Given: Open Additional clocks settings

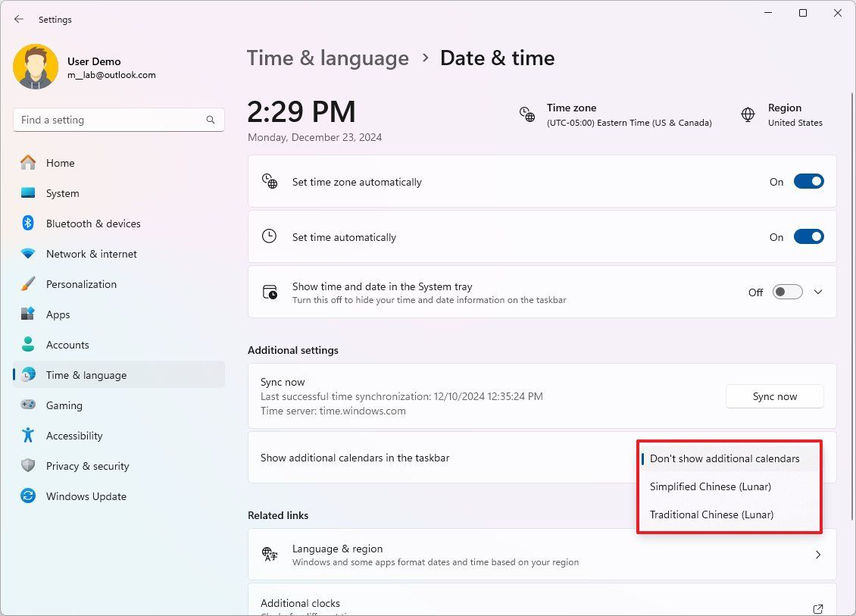Looking at the screenshot, I should 541,603.
